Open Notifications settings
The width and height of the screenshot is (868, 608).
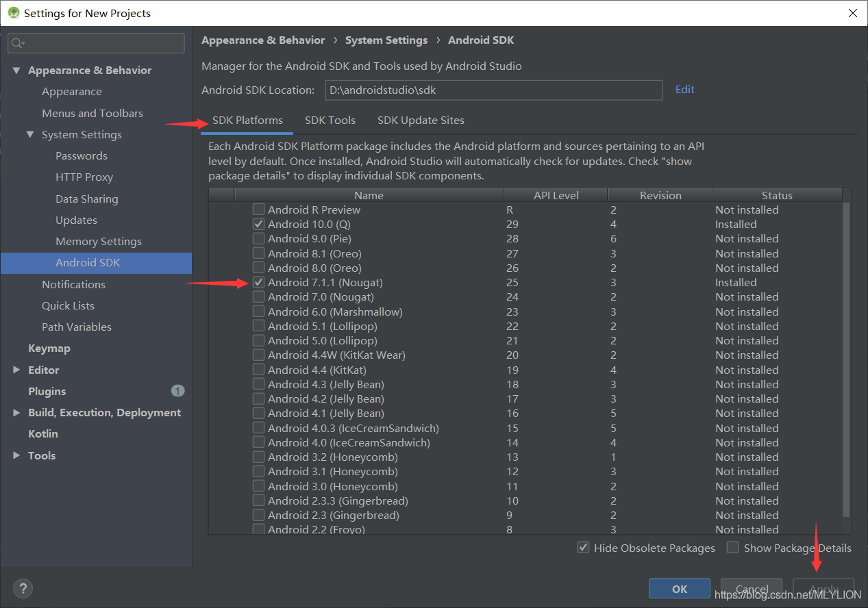point(73,284)
